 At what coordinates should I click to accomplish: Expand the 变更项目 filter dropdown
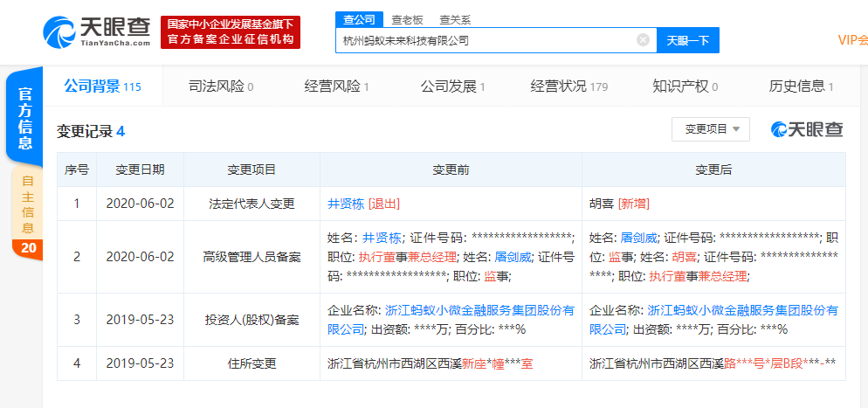[711, 129]
